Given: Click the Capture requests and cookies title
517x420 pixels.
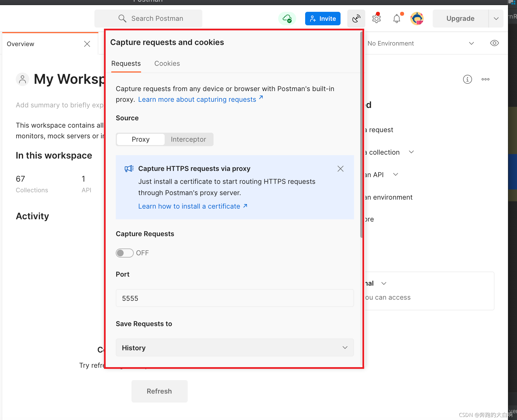Looking at the screenshot, I should [x=167, y=42].
